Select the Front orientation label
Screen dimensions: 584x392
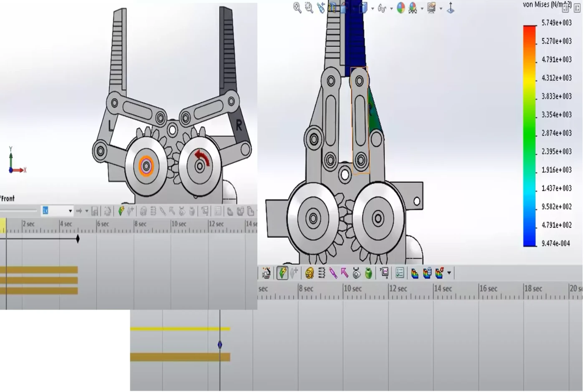(7, 199)
